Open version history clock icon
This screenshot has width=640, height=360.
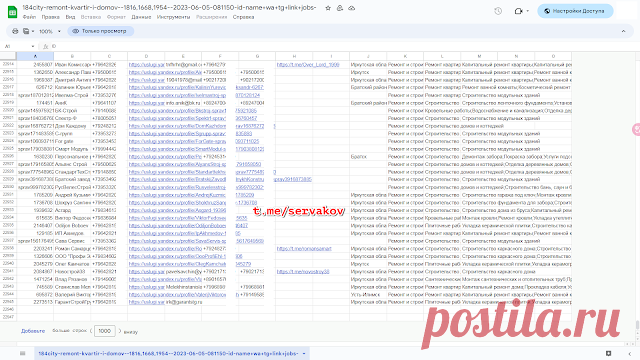pyautogui.click(x=498, y=11)
